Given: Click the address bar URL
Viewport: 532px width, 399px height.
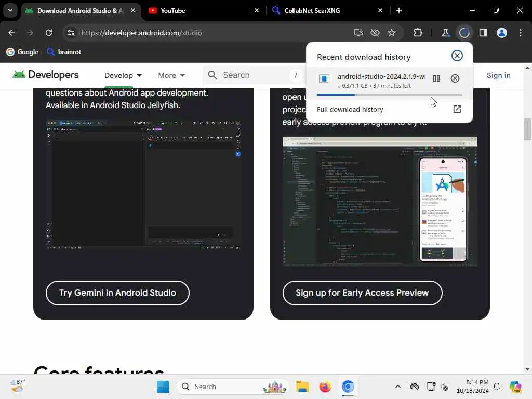Looking at the screenshot, I should pyautogui.click(x=141, y=33).
